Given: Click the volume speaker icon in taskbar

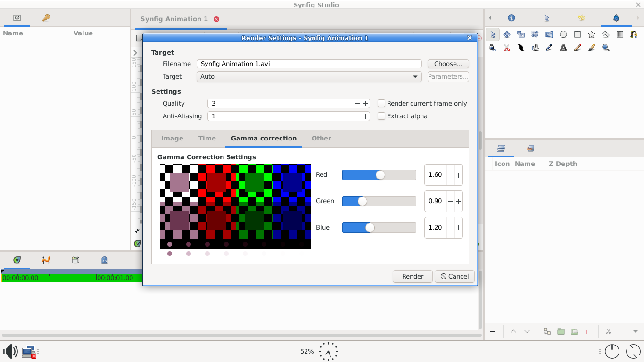Looking at the screenshot, I should tap(10, 351).
